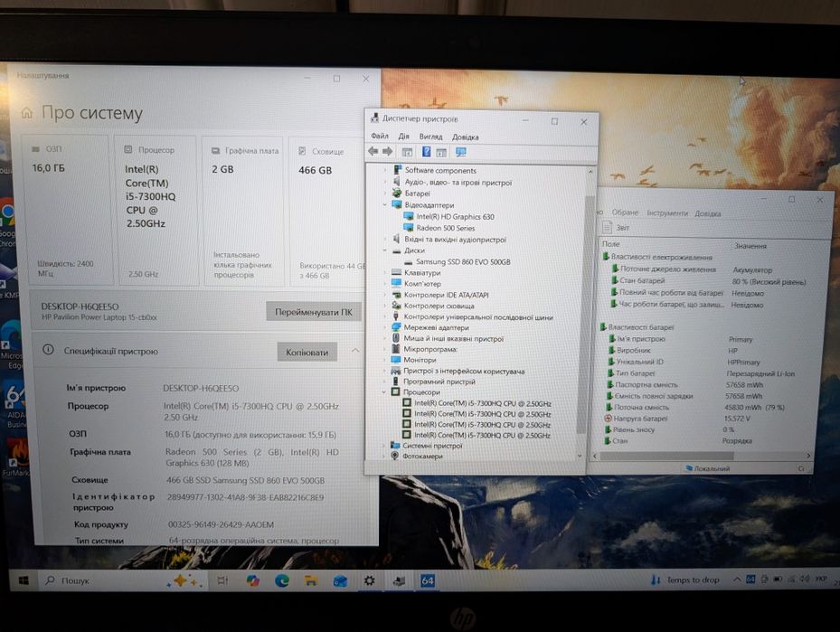The width and height of the screenshot is (840, 632).
Task: Open the Довідка menu in Device Manager
Action: (465, 137)
